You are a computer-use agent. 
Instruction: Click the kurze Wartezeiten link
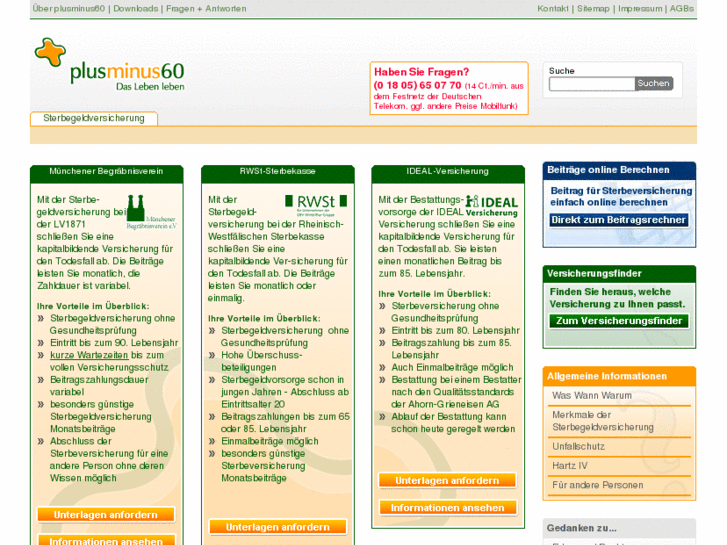[89, 355]
